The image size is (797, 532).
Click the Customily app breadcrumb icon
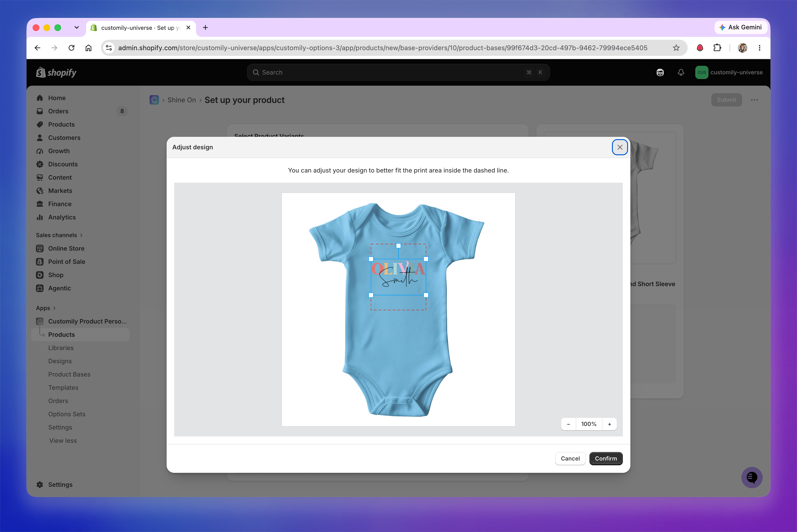coord(154,100)
